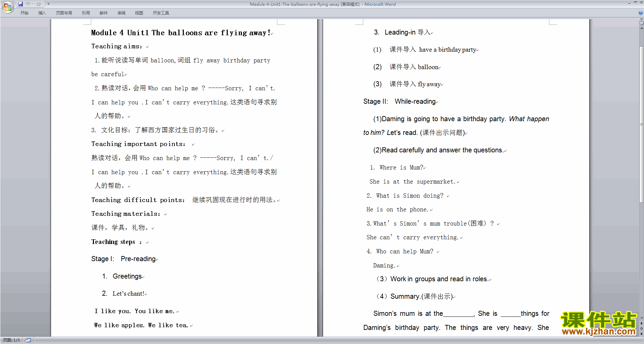Open the 开始 (Home) ribbon tab
This screenshot has height=344, width=644.
tap(24, 13)
